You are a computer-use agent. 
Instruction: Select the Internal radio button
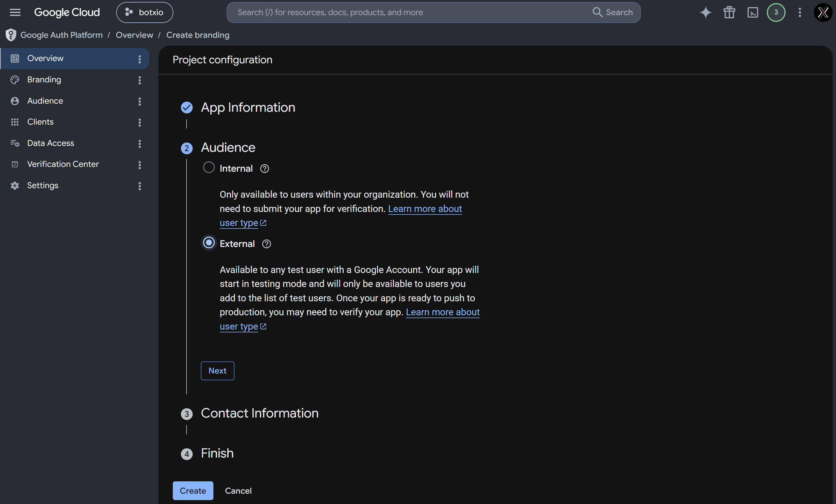point(209,167)
